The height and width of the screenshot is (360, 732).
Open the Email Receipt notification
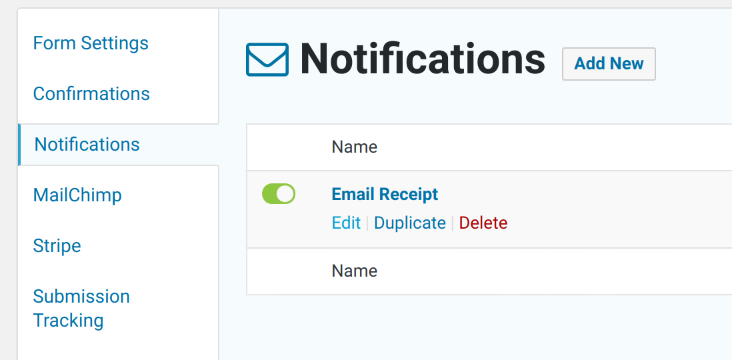click(x=385, y=194)
